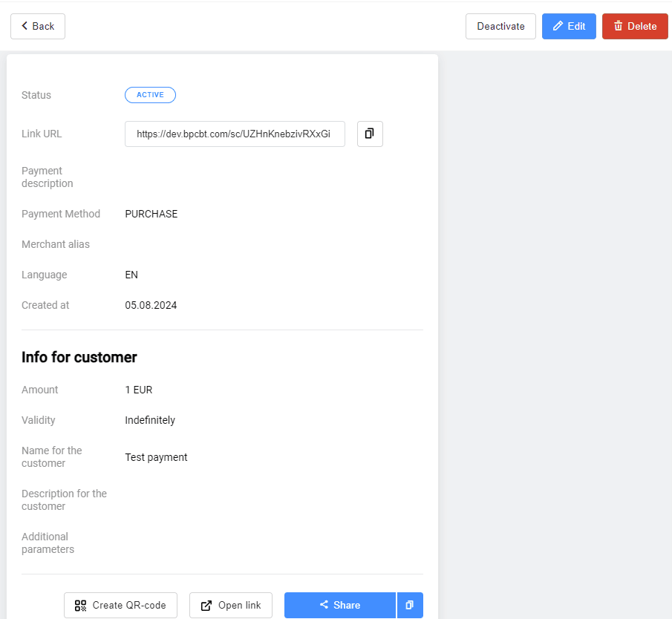Click the ACTIVE status badge
Viewport: 672px width, 619px height.
click(x=150, y=95)
